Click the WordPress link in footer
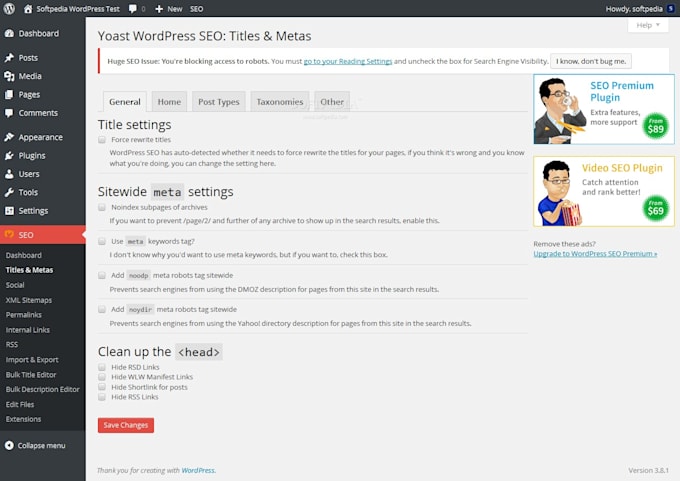This screenshot has width=680, height=481. point(198,470)
